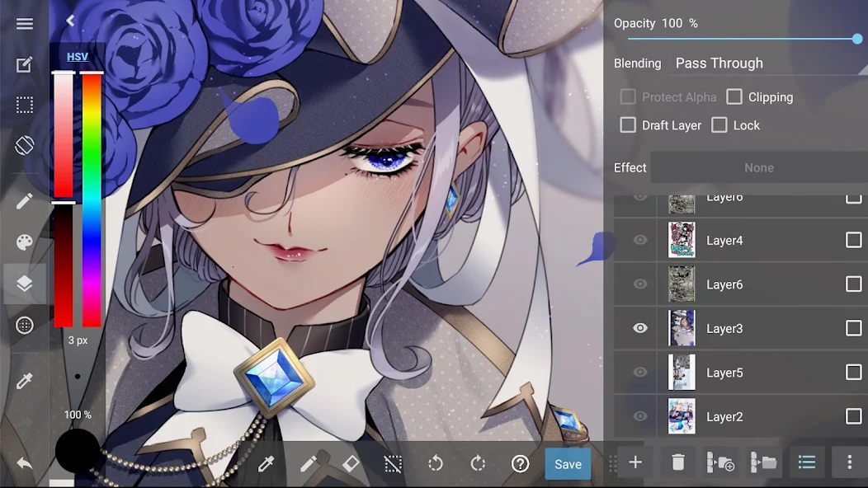Screen dimensions: 868x488
Task: Click the undo arrow in bottom bar
Action: 435,463
